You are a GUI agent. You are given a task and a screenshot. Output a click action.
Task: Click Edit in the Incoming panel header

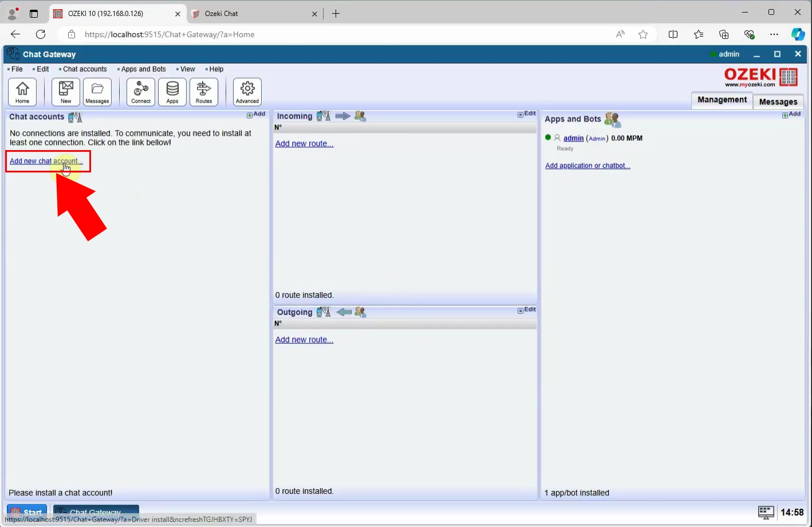pos(527,114)
